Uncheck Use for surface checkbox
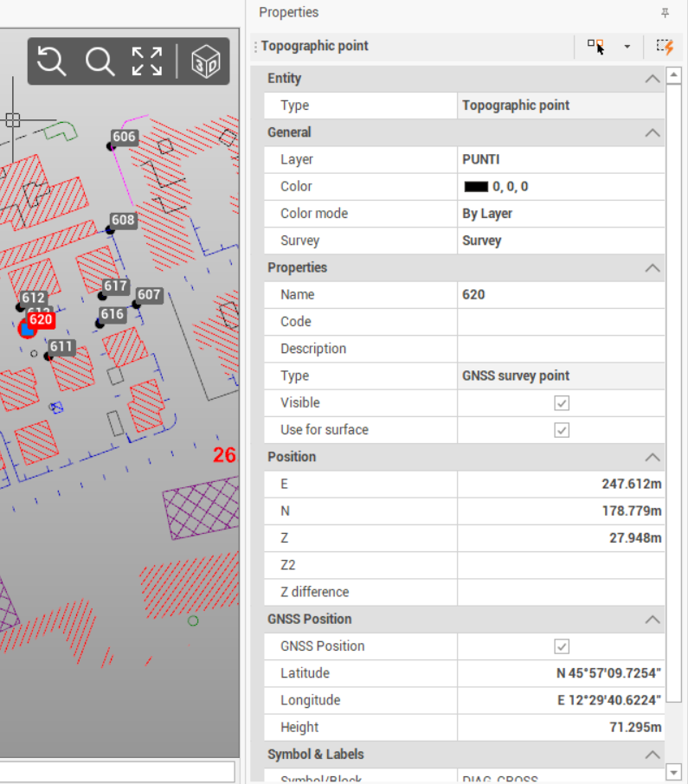 (x=562, y=430)
